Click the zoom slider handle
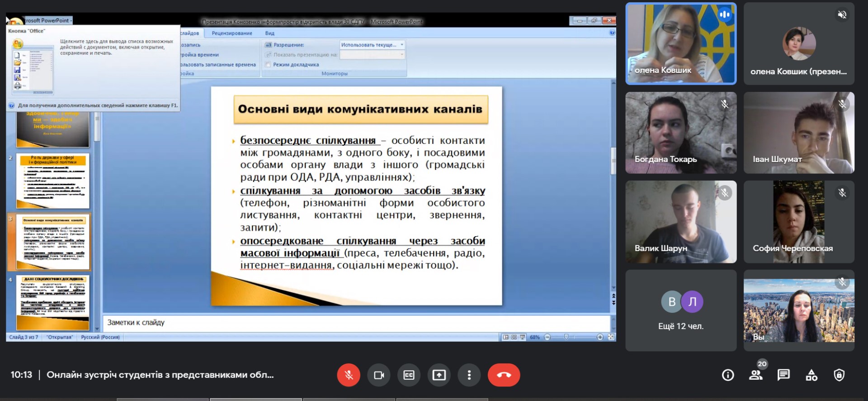Image resolution: width=868 pixels, height=401 pixels. click(566, 337)
